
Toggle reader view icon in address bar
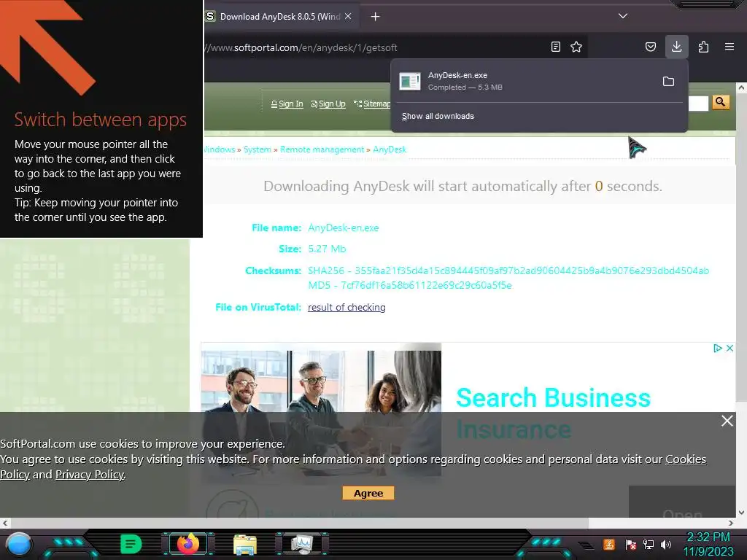coord(555,47)
